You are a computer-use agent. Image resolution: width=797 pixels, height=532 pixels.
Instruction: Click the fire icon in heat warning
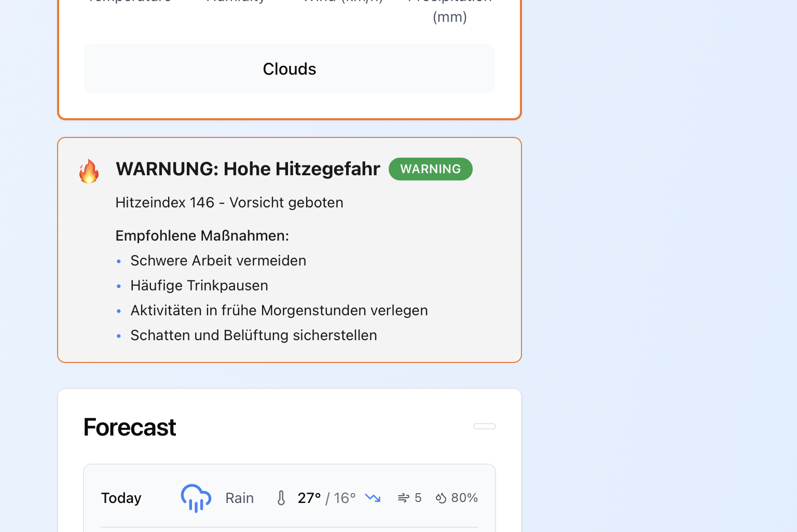89,171
